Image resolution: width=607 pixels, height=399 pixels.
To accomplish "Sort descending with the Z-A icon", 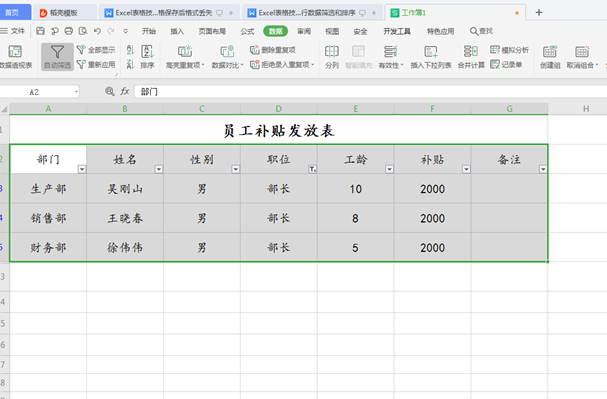I will tap(130, 64).
